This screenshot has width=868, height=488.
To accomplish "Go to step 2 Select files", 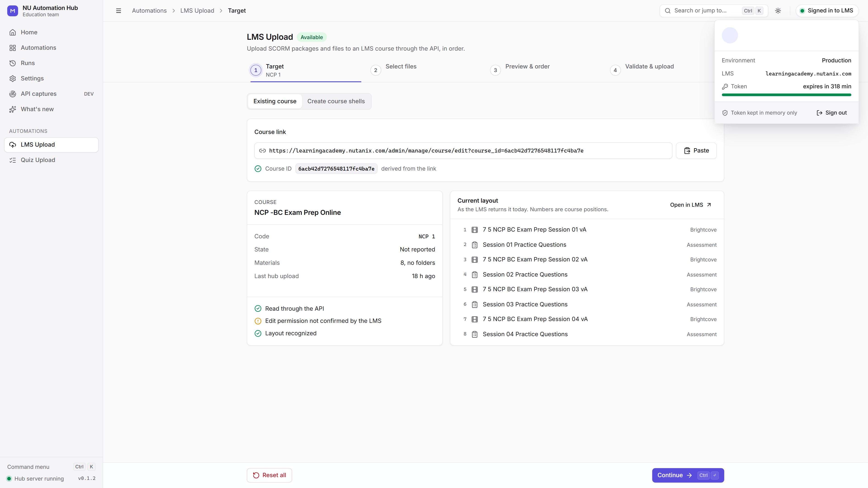I will click(x=394, y=70).
